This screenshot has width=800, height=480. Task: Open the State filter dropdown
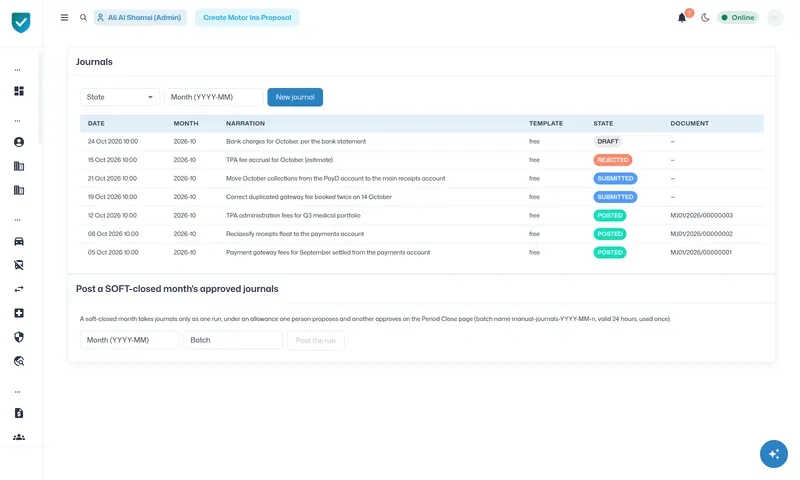[120, 97]
